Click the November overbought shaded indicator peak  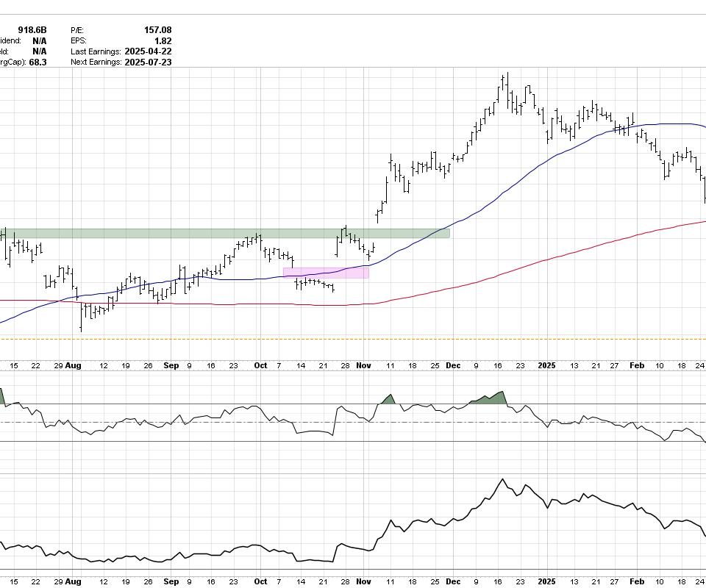pos(388,399)
